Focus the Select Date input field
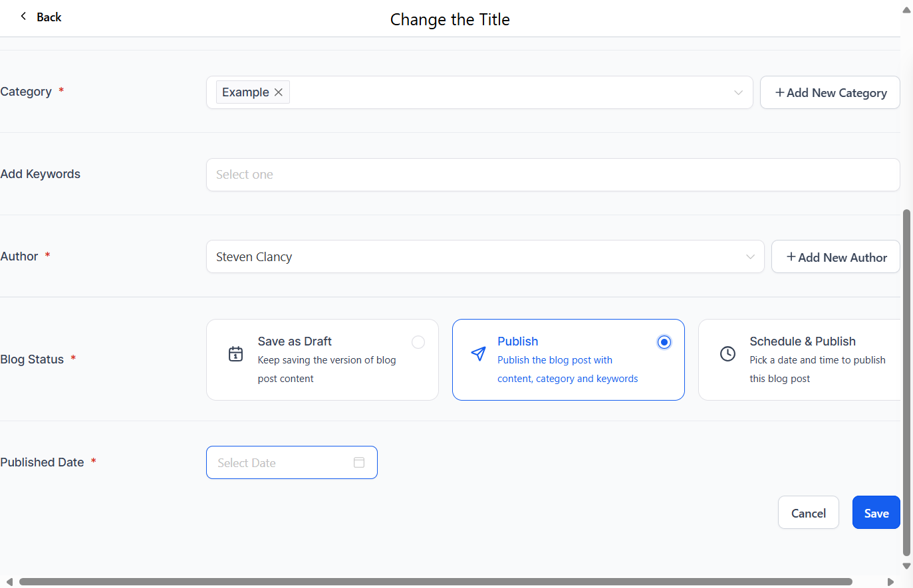The height and width of the screenshot is (588, 913). coord(292,462)
